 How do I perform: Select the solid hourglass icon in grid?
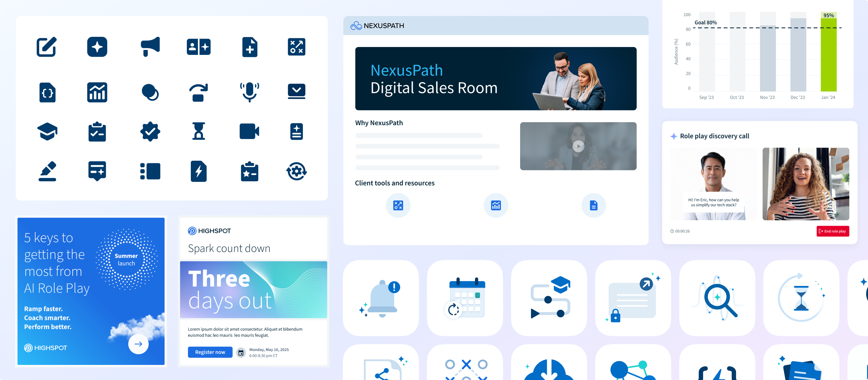point(199,131)
